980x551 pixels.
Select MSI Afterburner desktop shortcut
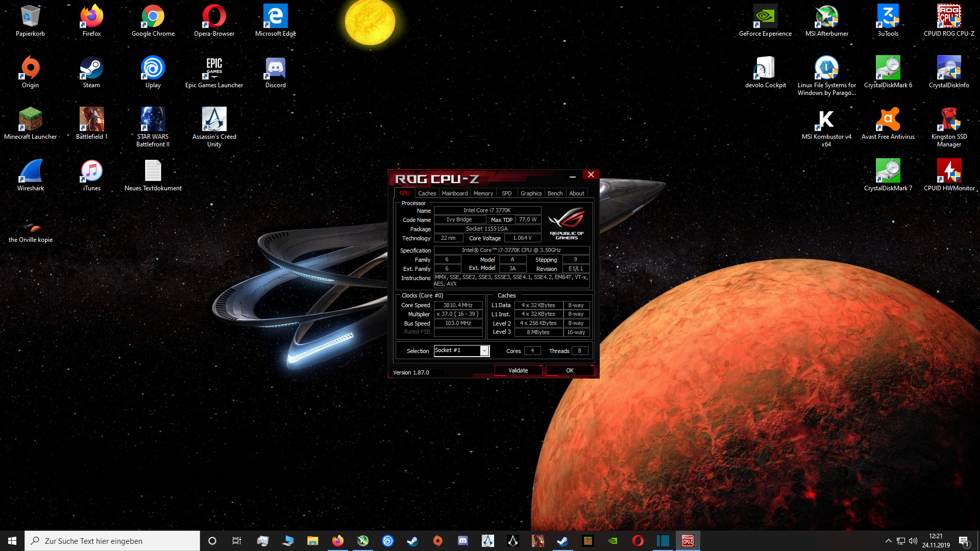[x=826, y=21]
